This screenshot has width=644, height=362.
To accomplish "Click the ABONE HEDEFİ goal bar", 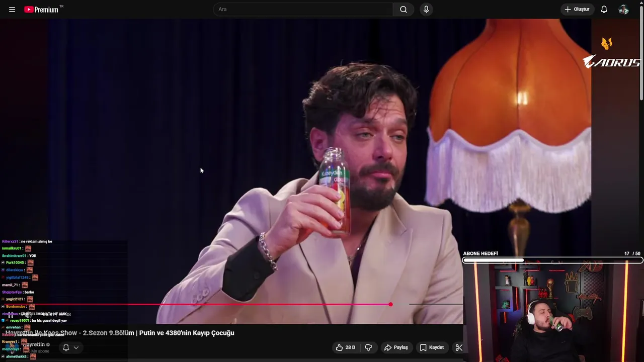I will click(x=552, y=260).
